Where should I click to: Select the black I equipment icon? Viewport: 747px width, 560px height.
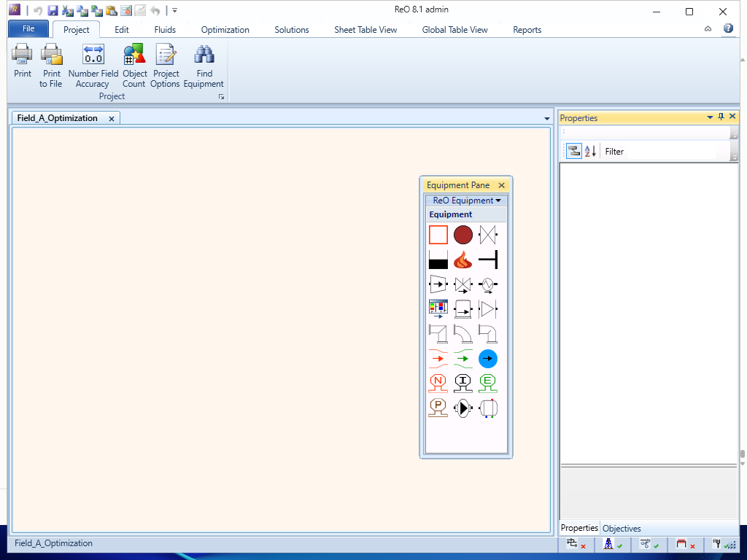(x=463, y=384)
